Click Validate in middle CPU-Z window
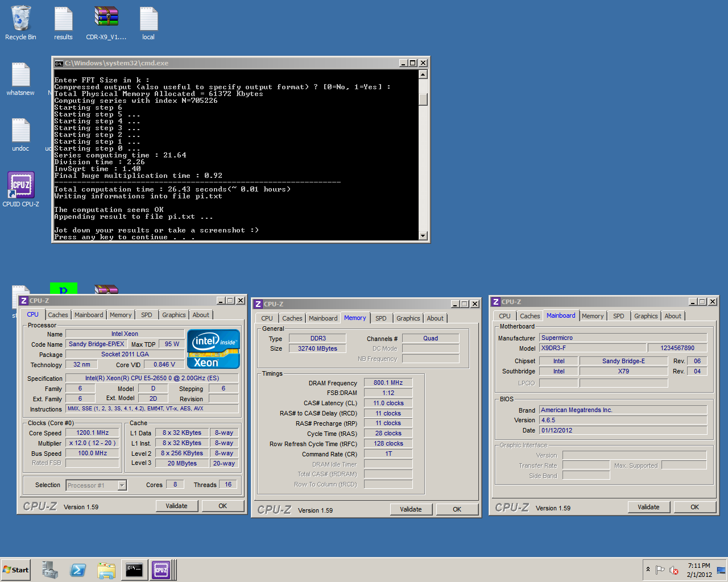Viewport: 728px width, 582px height. point(411,509)
